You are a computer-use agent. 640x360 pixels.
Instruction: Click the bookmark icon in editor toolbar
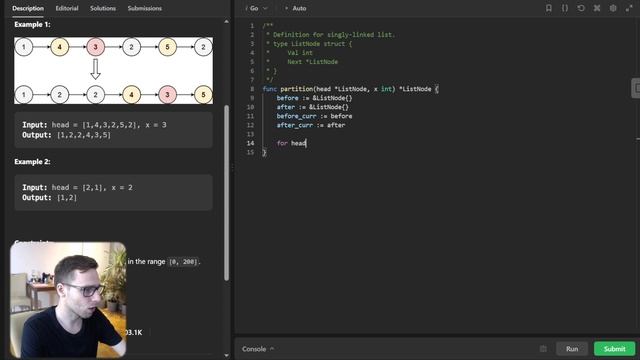[x=549, y=8]
